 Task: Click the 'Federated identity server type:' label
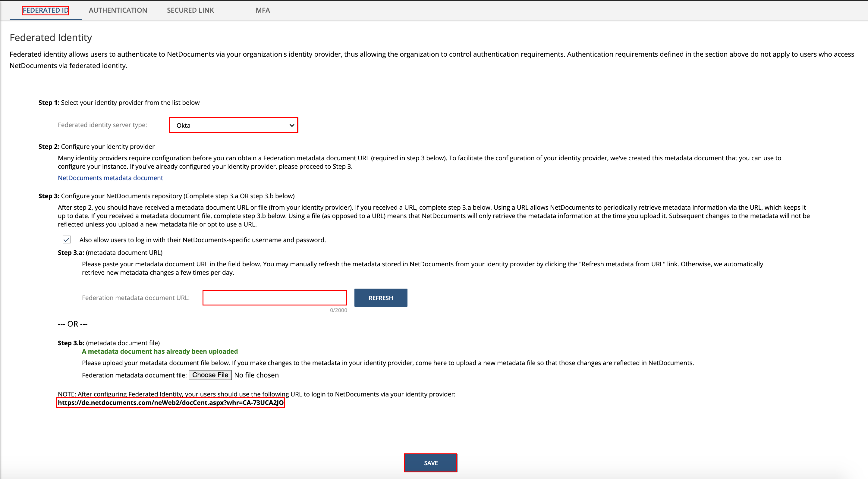tap(102, 125)
